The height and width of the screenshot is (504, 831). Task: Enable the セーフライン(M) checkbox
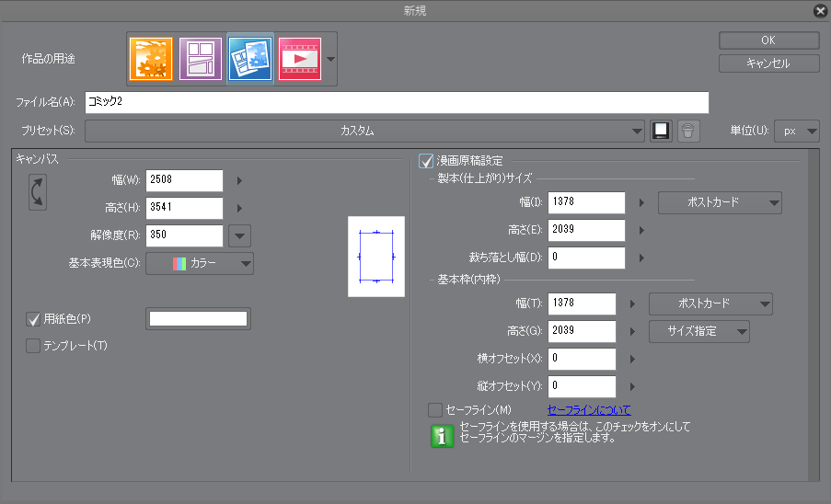click(x=435, y=410)
